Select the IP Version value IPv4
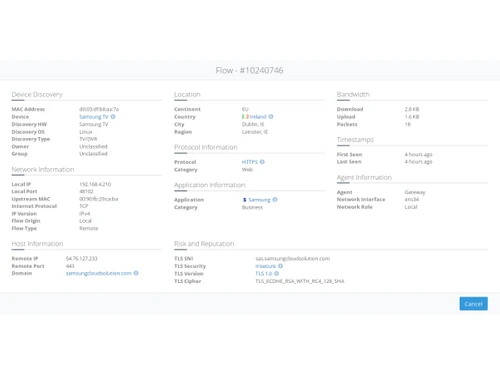The height and width of the screenshot is (375, 500). 85,214
